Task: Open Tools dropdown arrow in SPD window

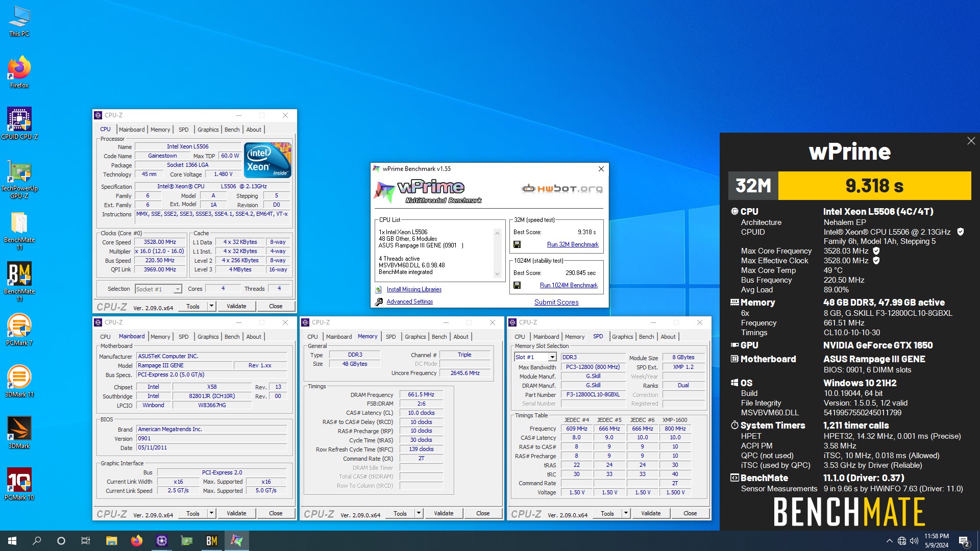Action: [x=626, y=513]
